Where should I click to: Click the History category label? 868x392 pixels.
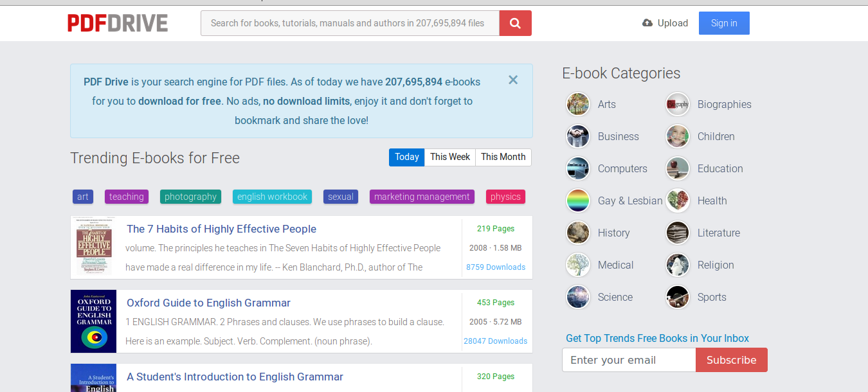tap(614, 233)
